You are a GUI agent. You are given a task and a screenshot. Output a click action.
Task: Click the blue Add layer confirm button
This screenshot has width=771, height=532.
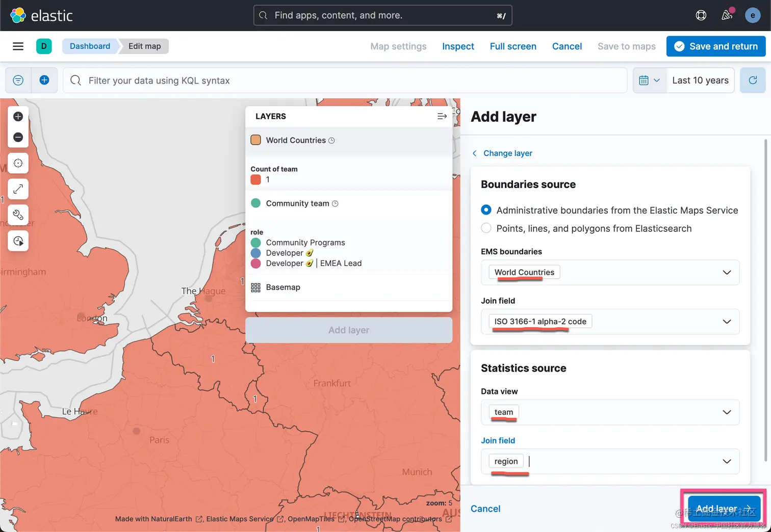[x=724, y=509]
